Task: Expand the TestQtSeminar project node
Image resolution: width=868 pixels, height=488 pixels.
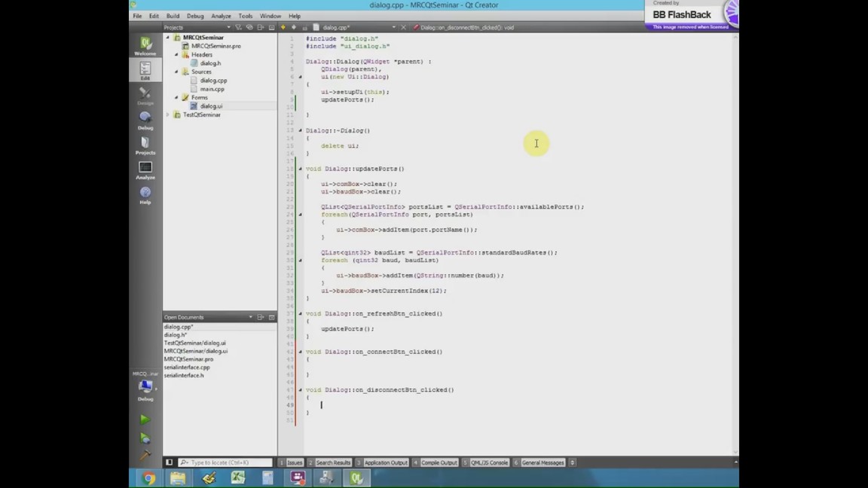Action: click(x=168, y=115)
